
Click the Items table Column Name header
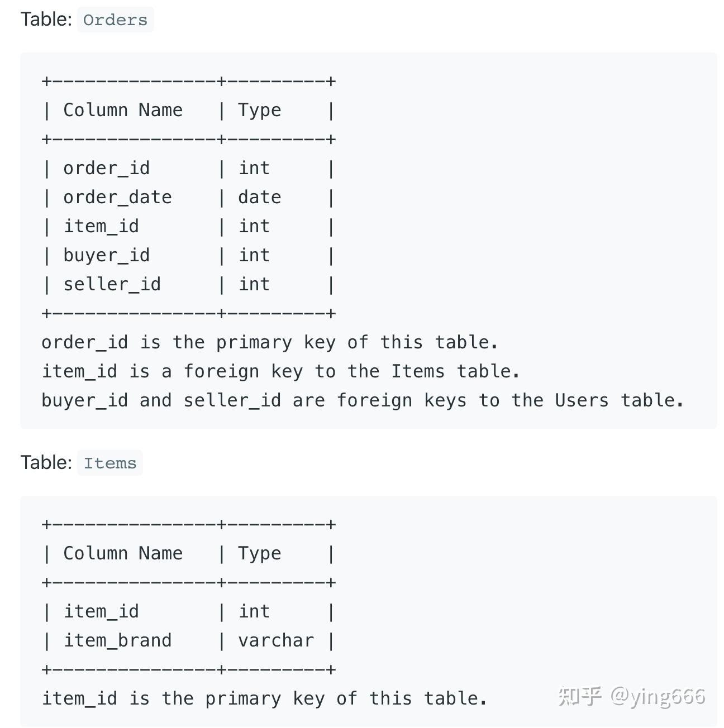(x=123, y=553)
